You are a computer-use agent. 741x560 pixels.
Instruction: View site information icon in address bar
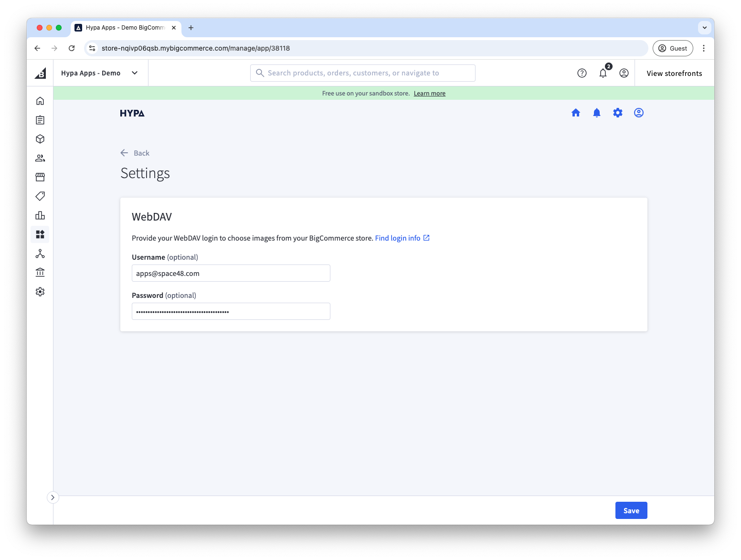pyautogui.click(x=93, y=48)
